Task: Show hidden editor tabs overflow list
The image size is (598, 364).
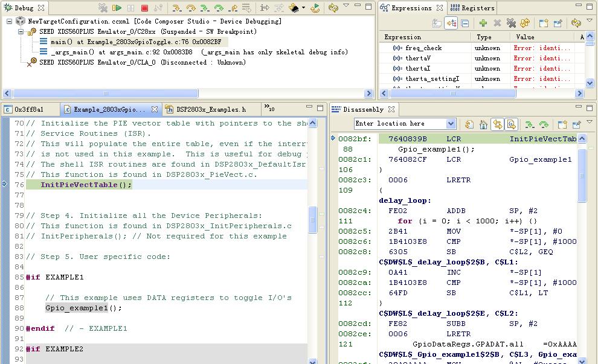Action: [x=270, y=109]
